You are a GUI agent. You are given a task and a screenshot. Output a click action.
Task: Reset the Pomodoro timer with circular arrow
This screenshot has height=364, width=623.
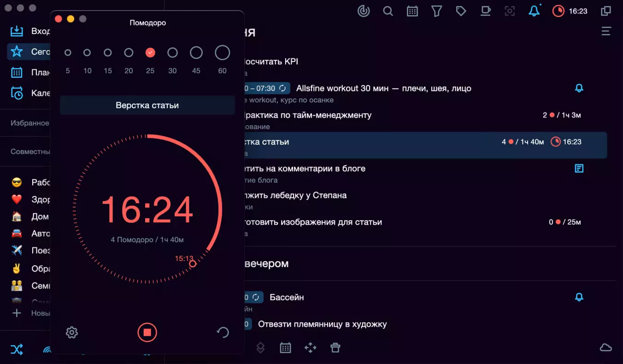tap(223, 332)
